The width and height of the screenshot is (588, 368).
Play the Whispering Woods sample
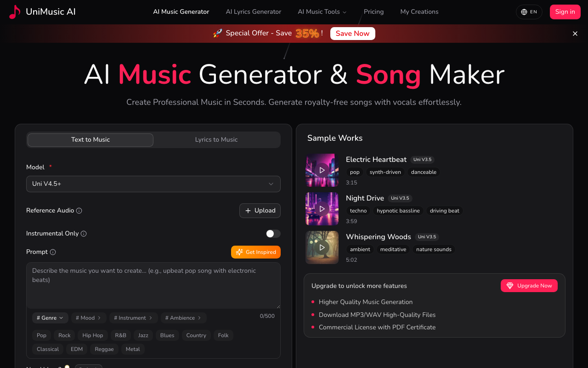322,247
